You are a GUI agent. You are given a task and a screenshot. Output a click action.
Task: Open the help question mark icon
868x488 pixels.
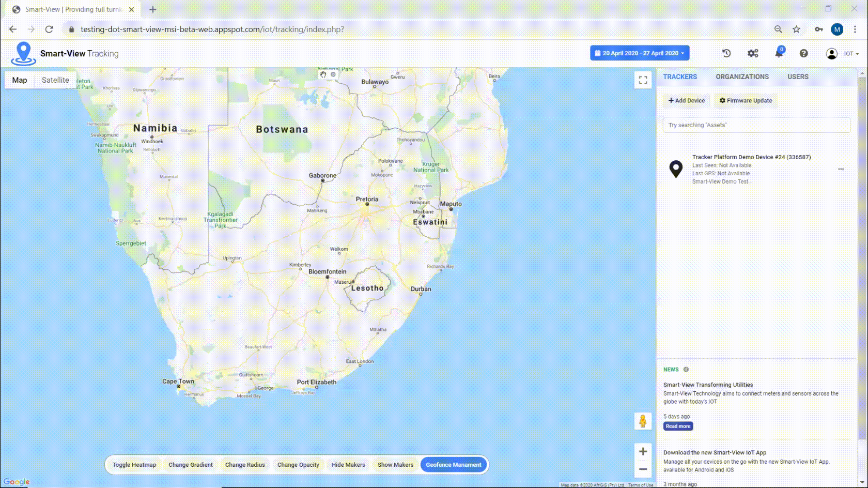coord(803,53)
